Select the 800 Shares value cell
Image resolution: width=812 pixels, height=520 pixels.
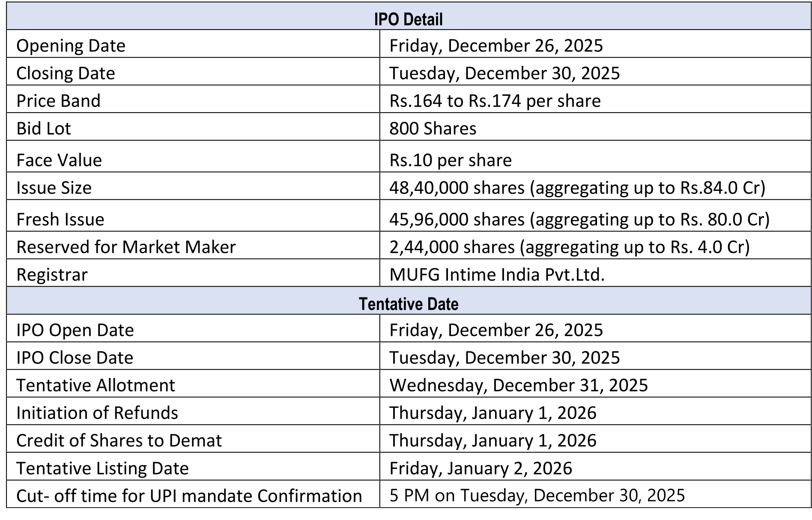pyautogui.click(x=433, y=128)
